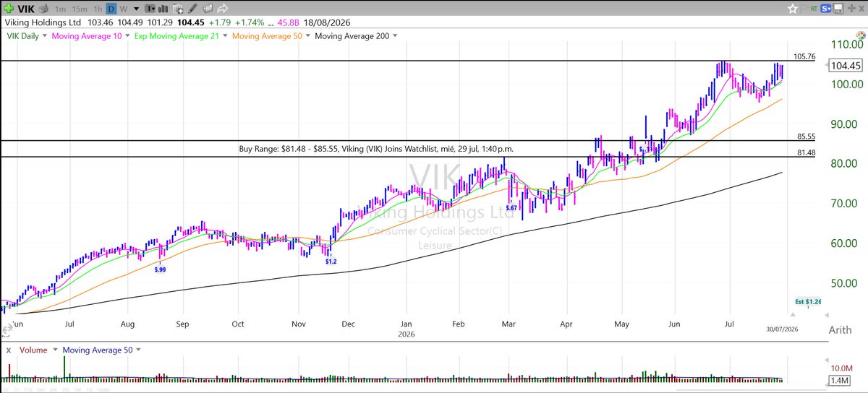Click the blue S layout icon

825,9
